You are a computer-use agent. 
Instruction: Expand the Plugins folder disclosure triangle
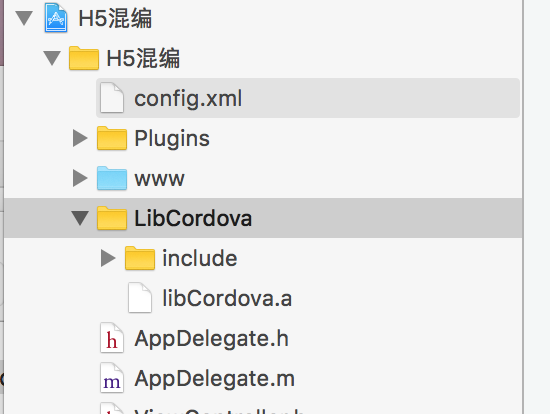click(80, 138)
